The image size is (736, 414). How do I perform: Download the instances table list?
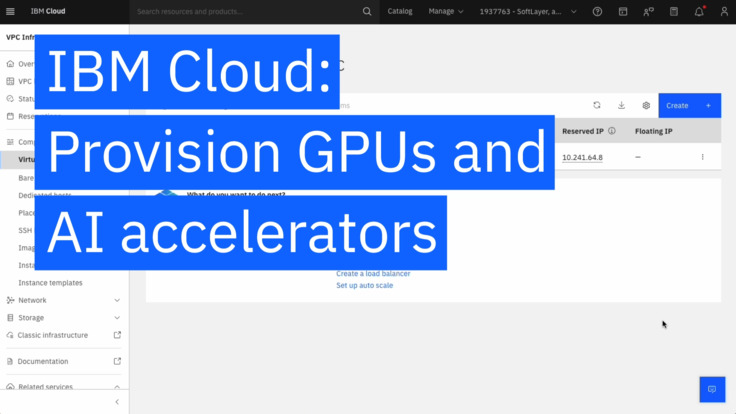621,105
